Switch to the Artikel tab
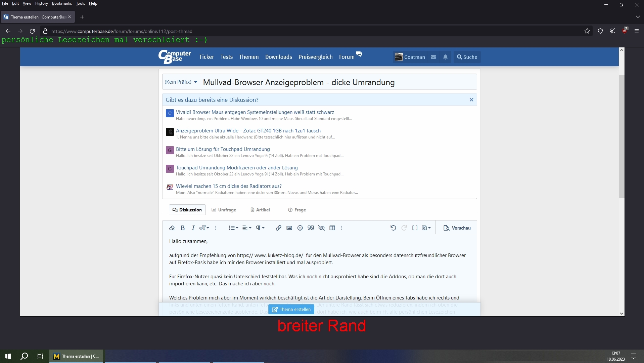 tap(260, 210)
